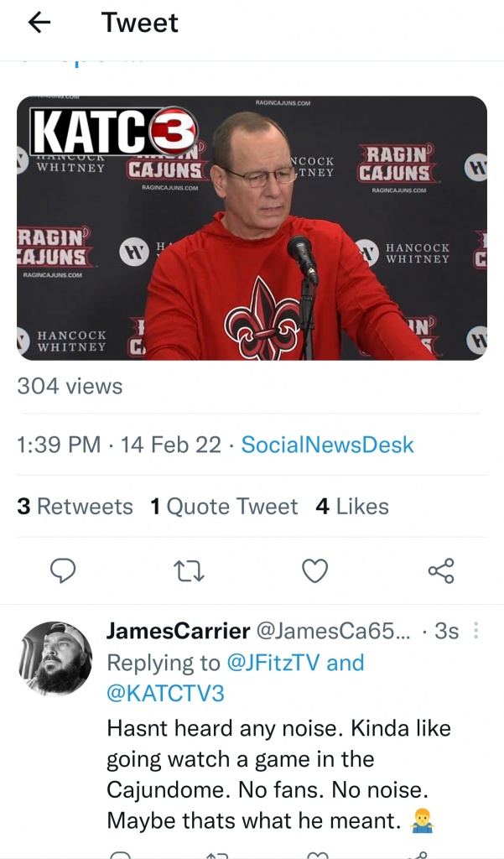
Task: Open the @KATCTV3 mention
Action: tap(165, 694)
